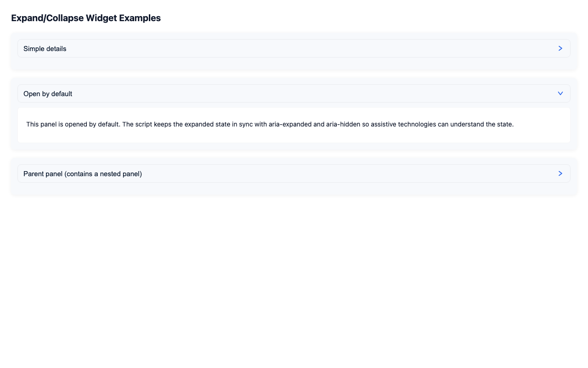Click the downward chevron on Open by default
The image size is (588, 368).
[x=560, y=93]
